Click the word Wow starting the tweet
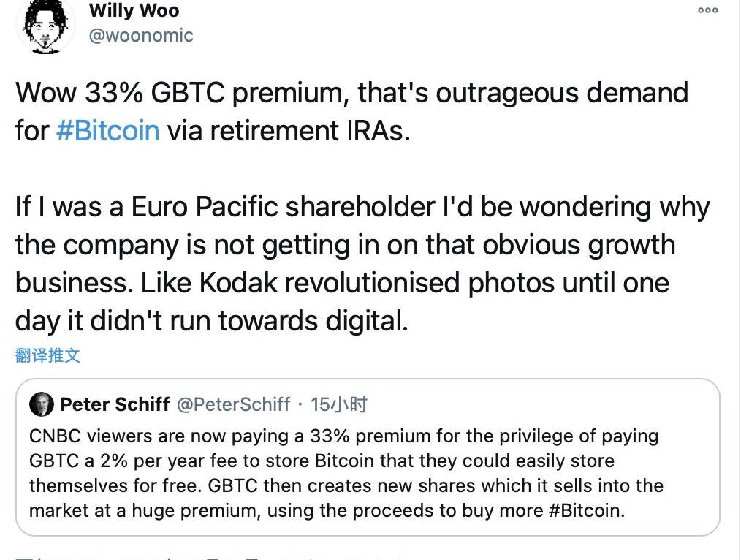Image resolution: width=741 pixels, height=560 pixels. click(x=46, y=93)
